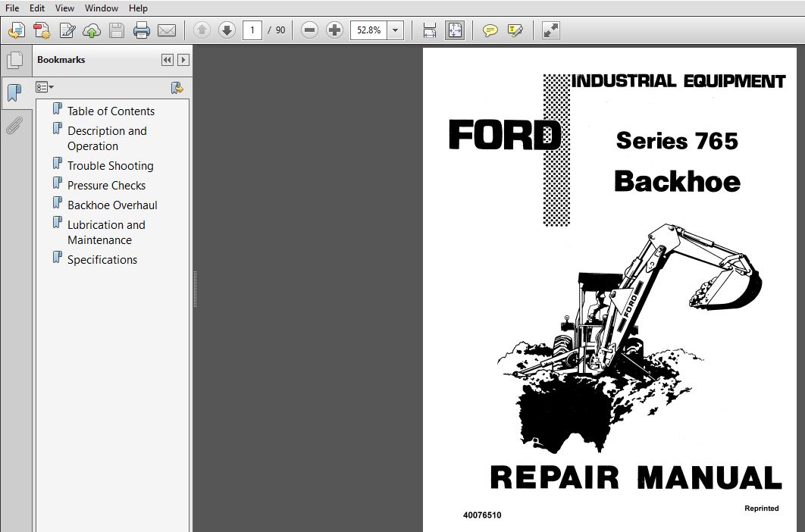The image size is (805, 532).
Task: Open the Table of Contents bookmark
Action: [111, 111]
